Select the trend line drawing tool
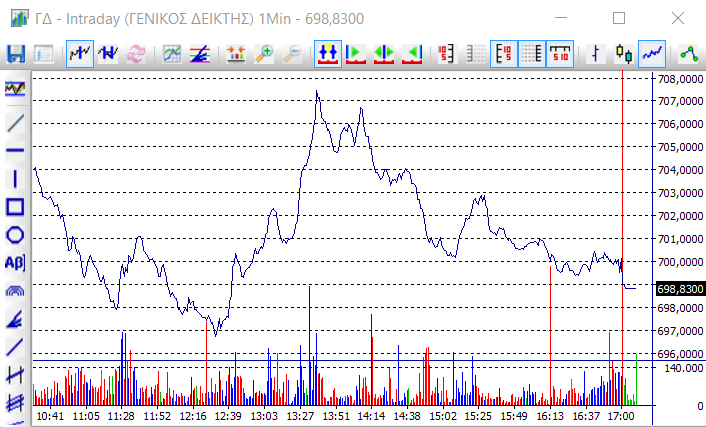 pyautogui.click(x=15, y=123)
